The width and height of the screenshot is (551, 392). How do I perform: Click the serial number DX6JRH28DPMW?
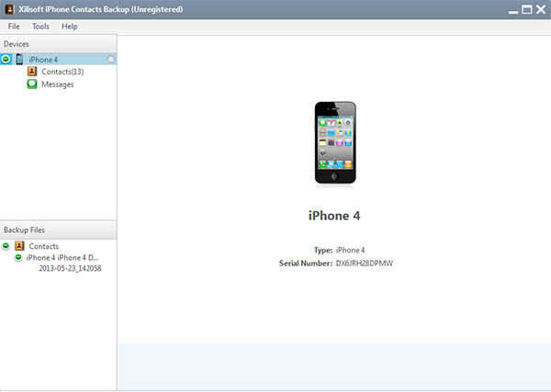click(365, 263)
